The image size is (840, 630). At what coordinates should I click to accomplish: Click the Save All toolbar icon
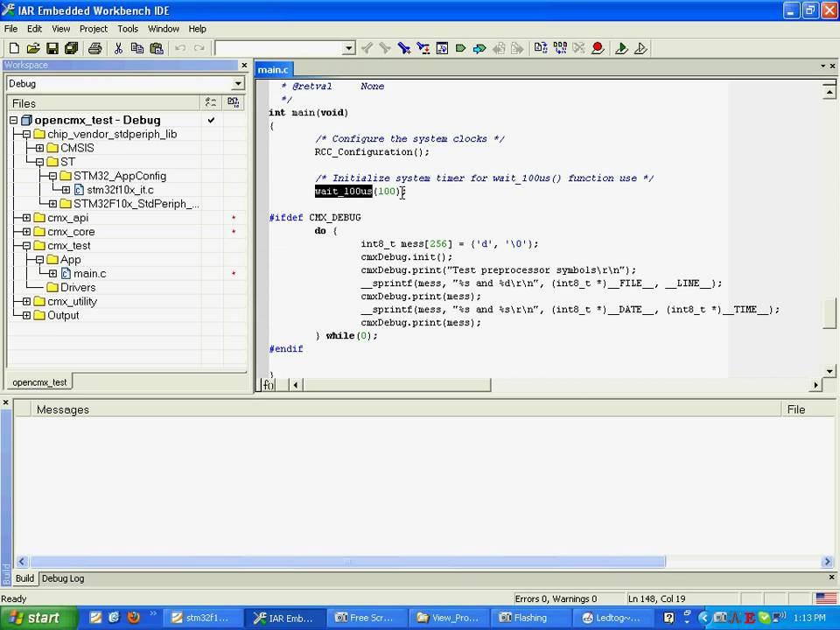(71, 49)
